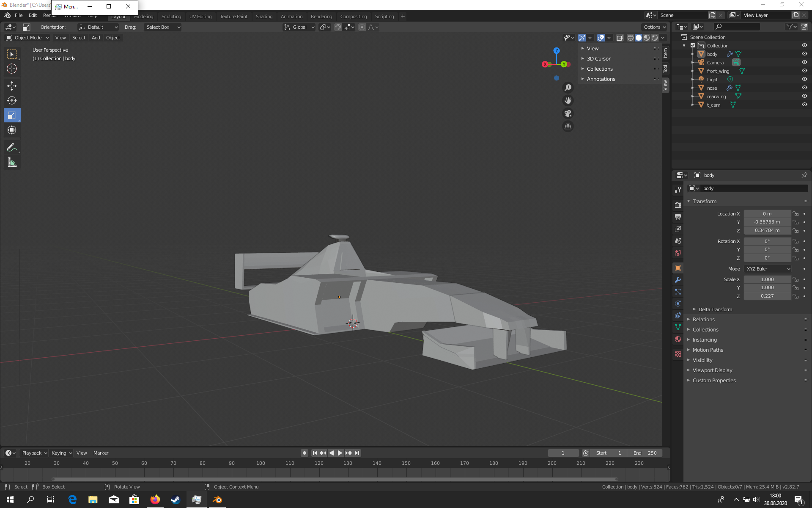This screenshot has width=812, height=508.
Task: Toggle the camera view icon
Action: coord(568,113)
